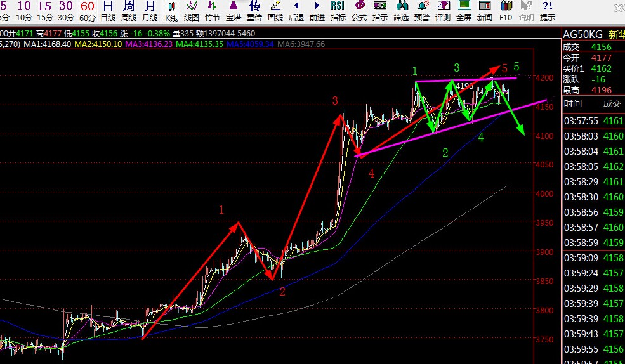
Task: Select the 60分 chart period
Action: coord(88,11)
